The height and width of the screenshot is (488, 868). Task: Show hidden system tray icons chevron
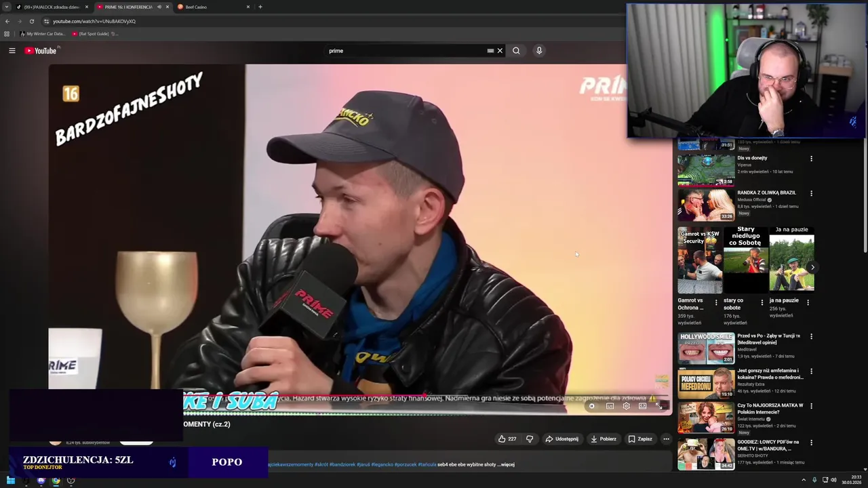click(x=804, y=481)
